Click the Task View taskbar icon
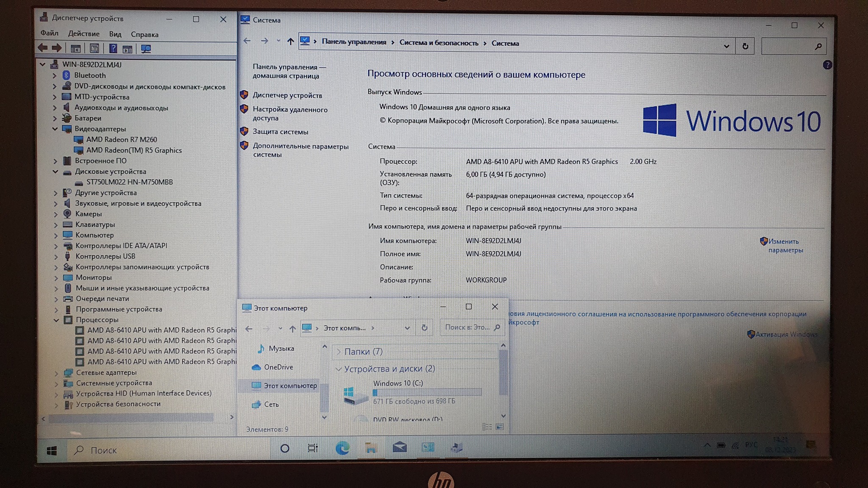Image resolution: width=868 pixels, height=488 pixels. point(313,448)
